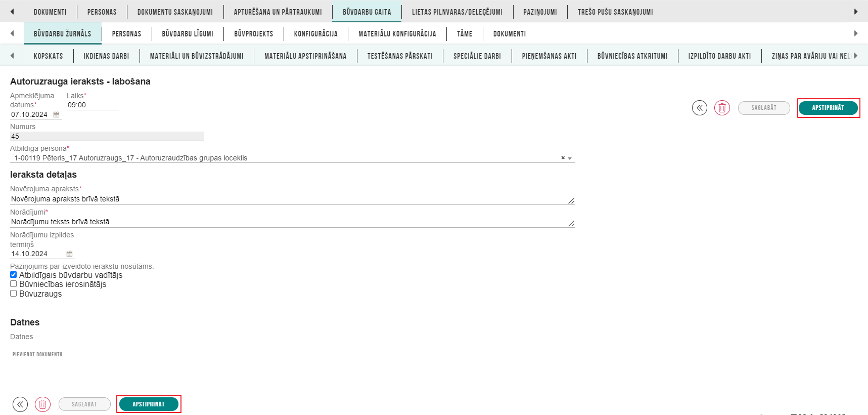Viewport: 868px width, 415px height.
Task: Grab resize handle of Novērojuma apraksts field
Action: click(x=571, y=201)
